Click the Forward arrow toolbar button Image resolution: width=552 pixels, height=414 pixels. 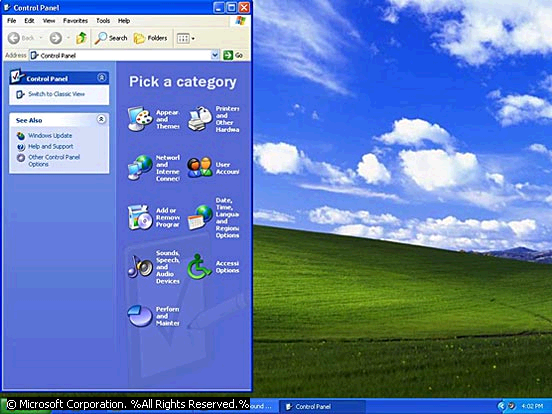(x=56, y=38)
